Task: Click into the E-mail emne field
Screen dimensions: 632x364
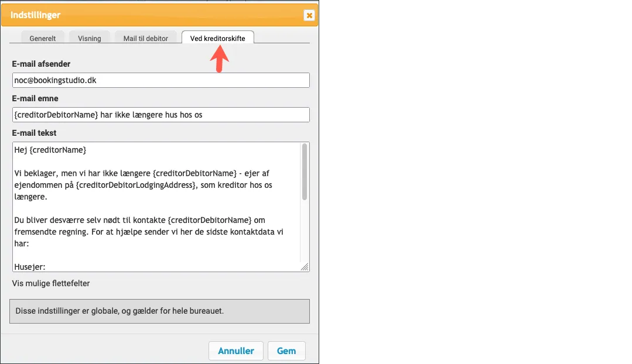Action: point(160,115)
